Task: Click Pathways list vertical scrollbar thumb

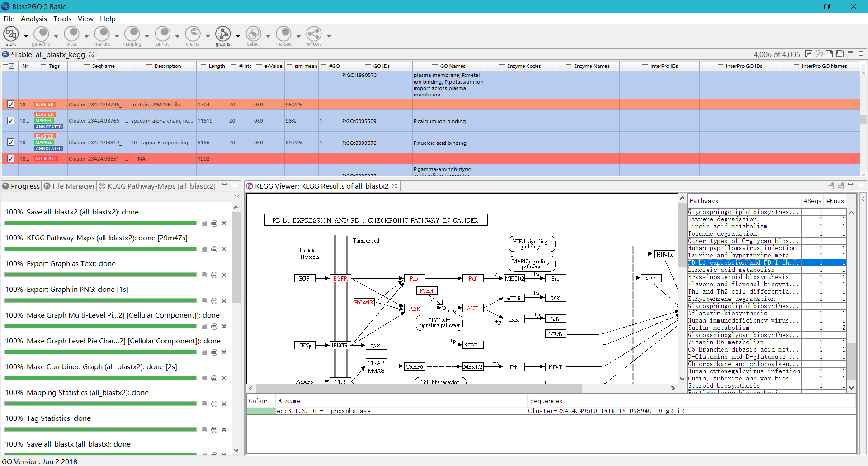Action: pos(852,361)
